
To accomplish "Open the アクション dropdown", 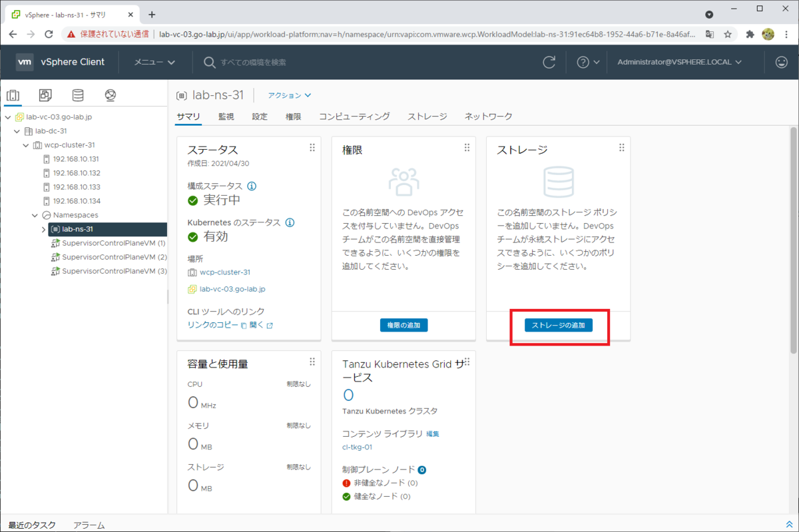I will click(x=290, y=96).
